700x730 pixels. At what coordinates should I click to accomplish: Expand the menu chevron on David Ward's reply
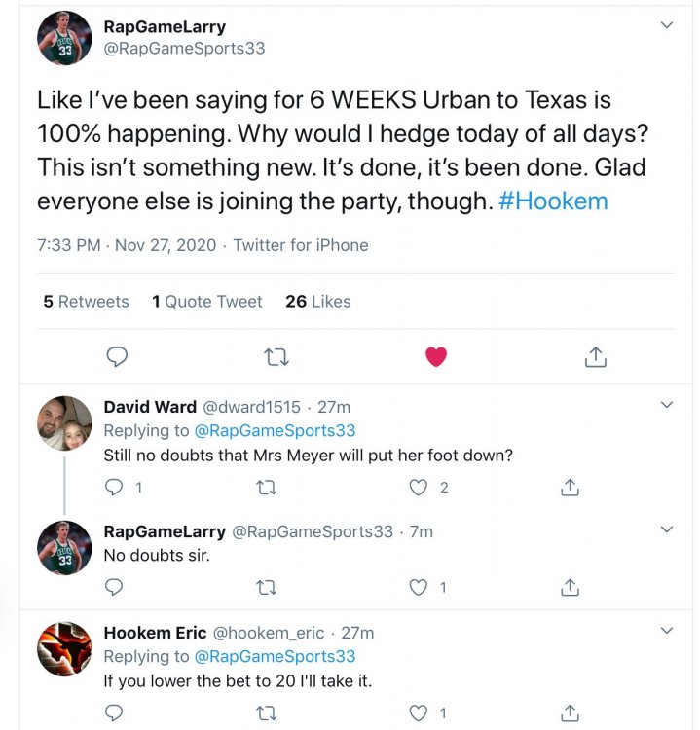(x=667, y=404)
